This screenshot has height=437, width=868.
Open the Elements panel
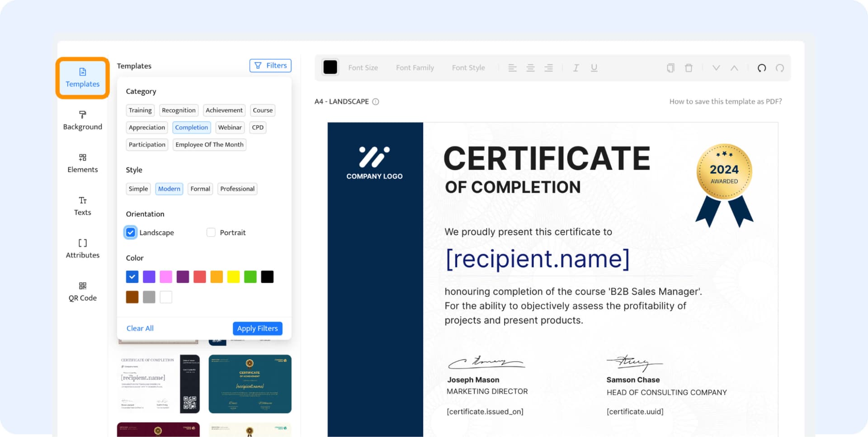pyautogui.click(x=82, y=163)
